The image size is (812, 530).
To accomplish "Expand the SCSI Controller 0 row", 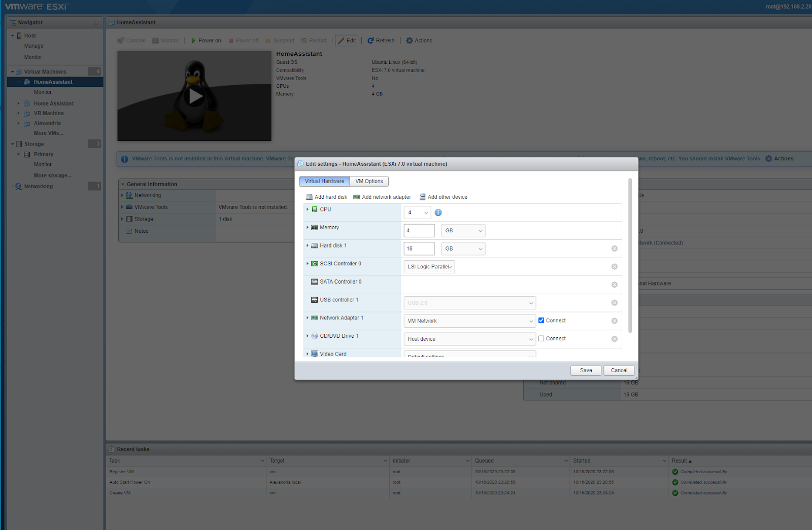I will [x=308, y=264].
